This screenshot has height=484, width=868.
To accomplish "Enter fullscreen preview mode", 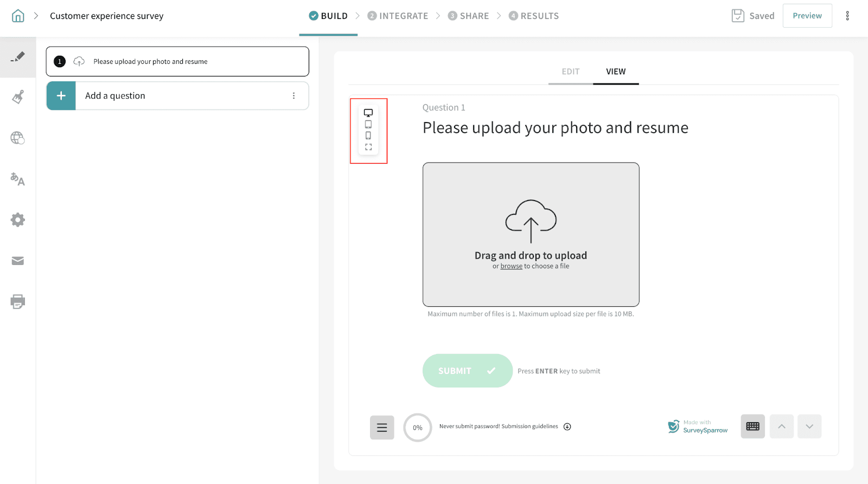I will (x=368, y=147).
